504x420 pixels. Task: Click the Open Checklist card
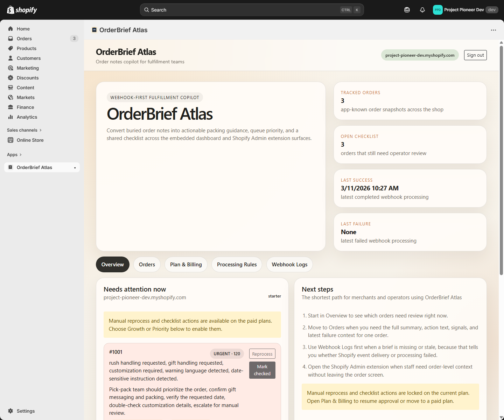(410, 145)
